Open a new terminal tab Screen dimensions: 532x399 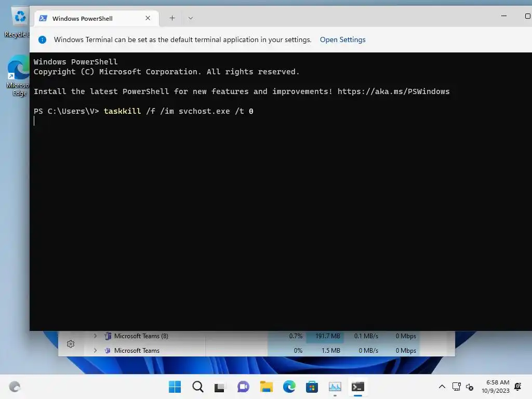(172, 18)
